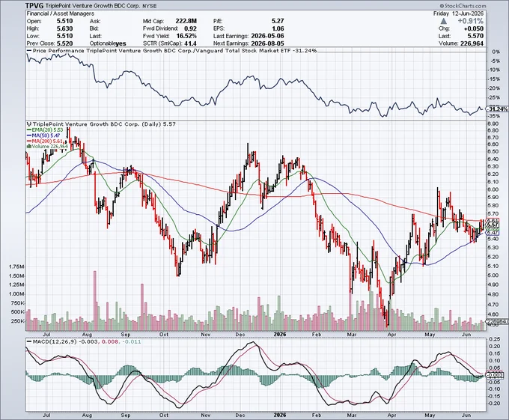The height and width of the screenshot is (420, 509).
Task: Click the candlestick icon before the Daily chart title
Action: tap(28, 124)
